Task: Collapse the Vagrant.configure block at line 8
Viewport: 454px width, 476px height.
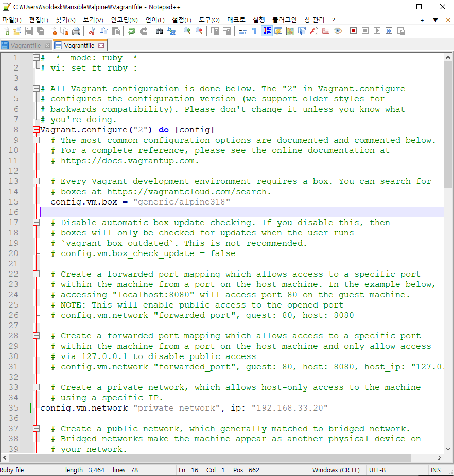Action: point(36,130)
